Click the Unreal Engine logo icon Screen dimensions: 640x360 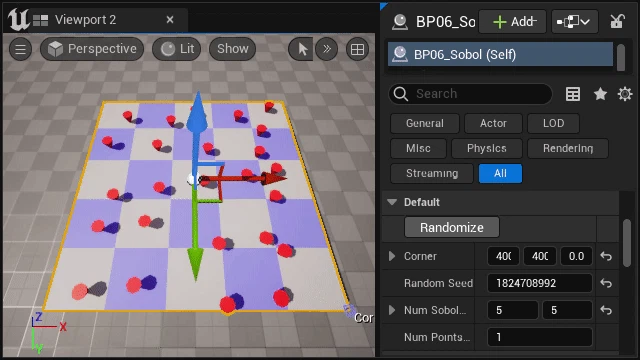pyautogui.click(x=18, y=19)
